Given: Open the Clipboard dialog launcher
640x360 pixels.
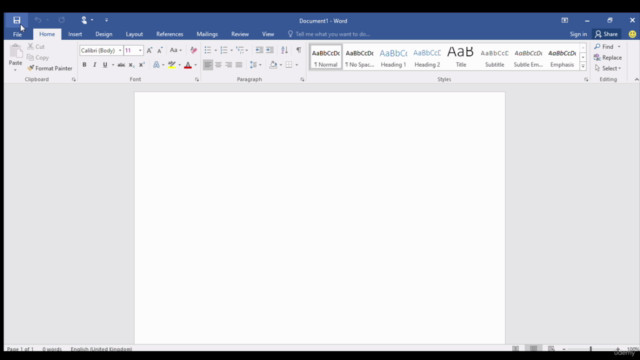Looking at the screenshot, I should click(x=74, y=80).
